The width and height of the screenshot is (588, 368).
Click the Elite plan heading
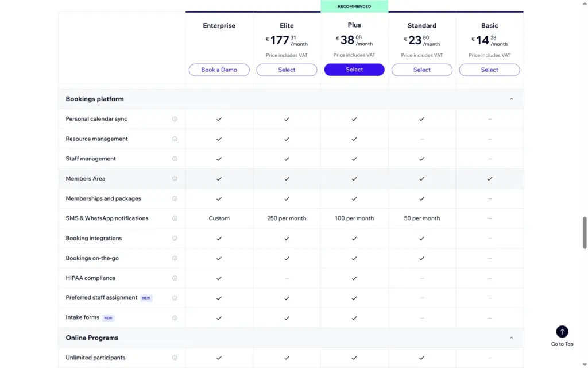point(287,25)
